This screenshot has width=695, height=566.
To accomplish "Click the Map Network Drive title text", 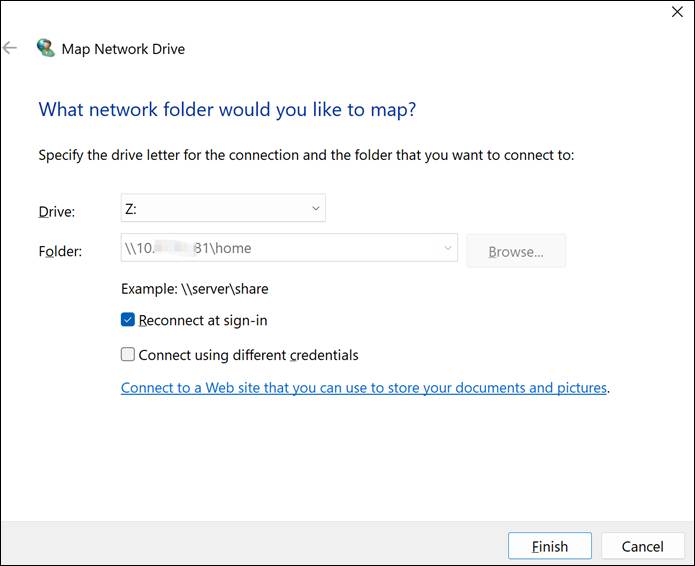I will (123, 48).
